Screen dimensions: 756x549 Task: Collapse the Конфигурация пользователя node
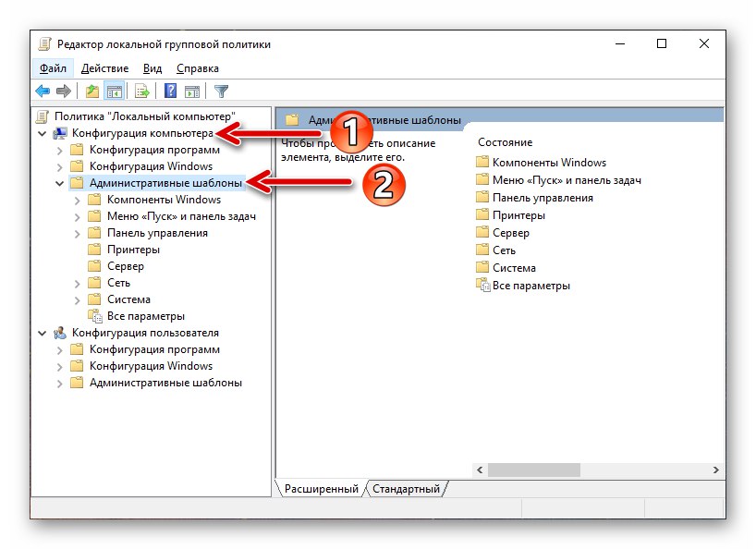pos(43,333)
